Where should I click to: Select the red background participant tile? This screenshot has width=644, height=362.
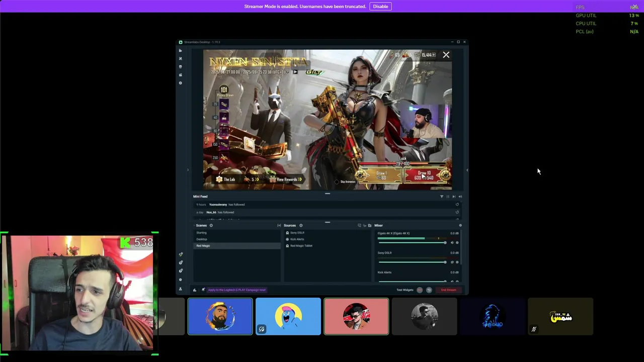coord(356,316)
